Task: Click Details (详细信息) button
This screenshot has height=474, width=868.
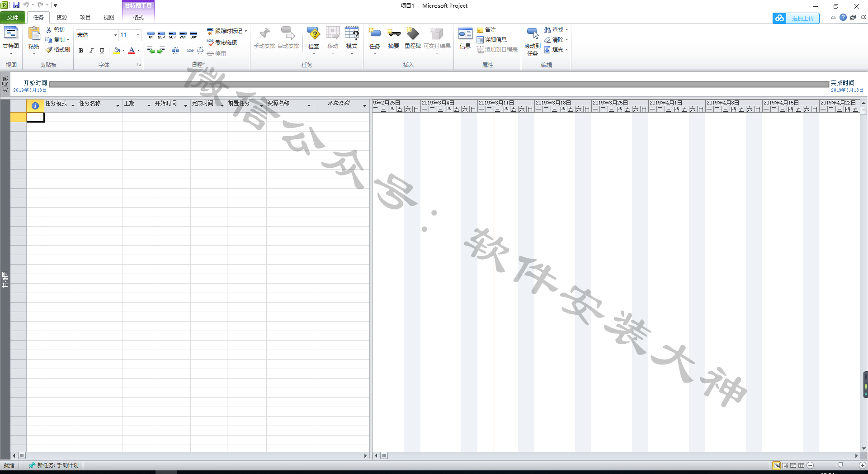Action: click(x=492, y=40)
